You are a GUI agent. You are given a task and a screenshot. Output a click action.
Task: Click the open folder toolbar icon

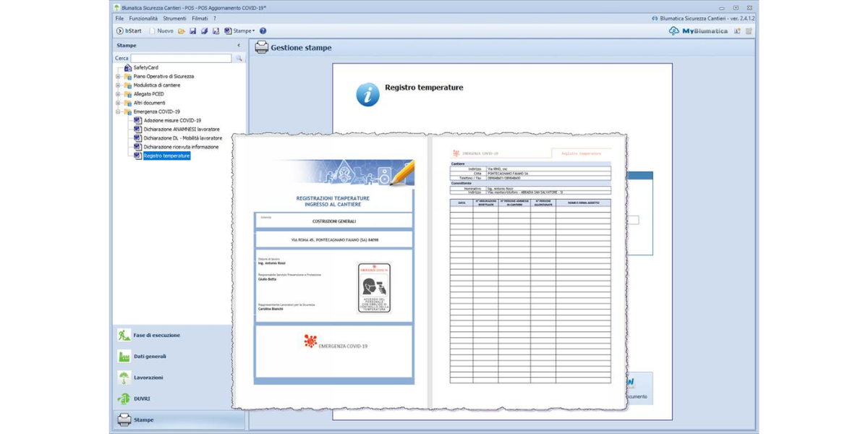pos(182,31)
